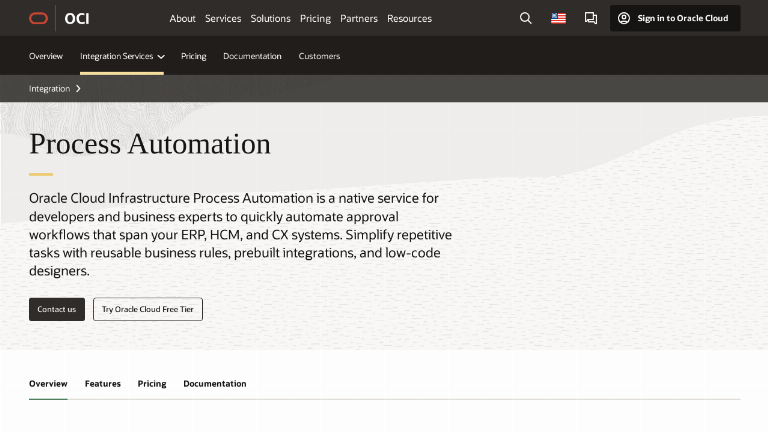Open Documentation in the dark subnav
Viewport: 768px width, 432px height.
[252, 56]
